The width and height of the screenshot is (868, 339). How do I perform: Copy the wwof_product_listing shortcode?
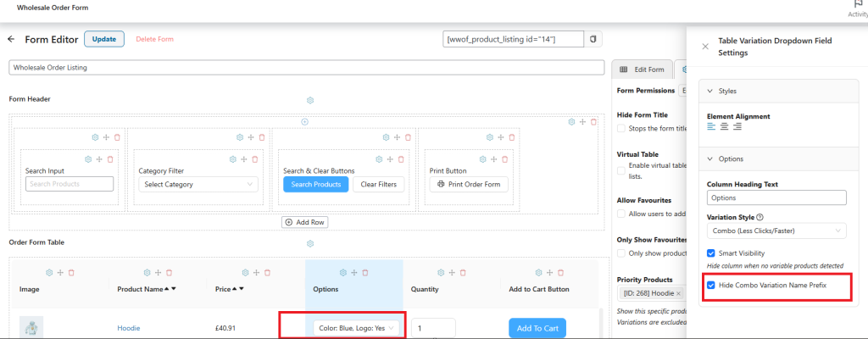[593, 39]
